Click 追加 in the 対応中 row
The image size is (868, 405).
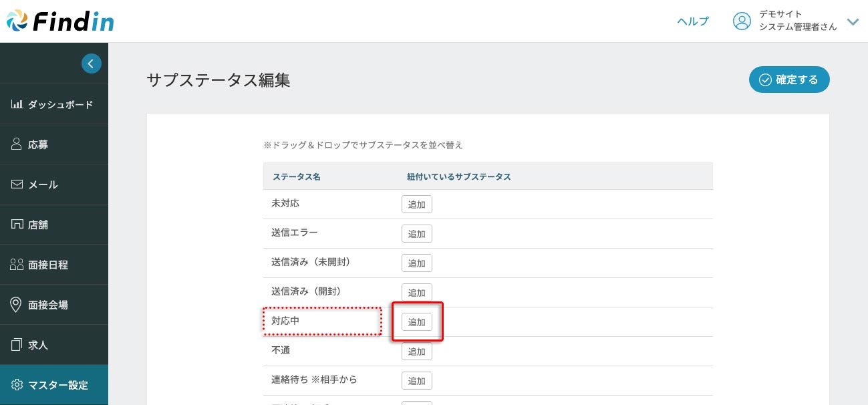point(416,322)
